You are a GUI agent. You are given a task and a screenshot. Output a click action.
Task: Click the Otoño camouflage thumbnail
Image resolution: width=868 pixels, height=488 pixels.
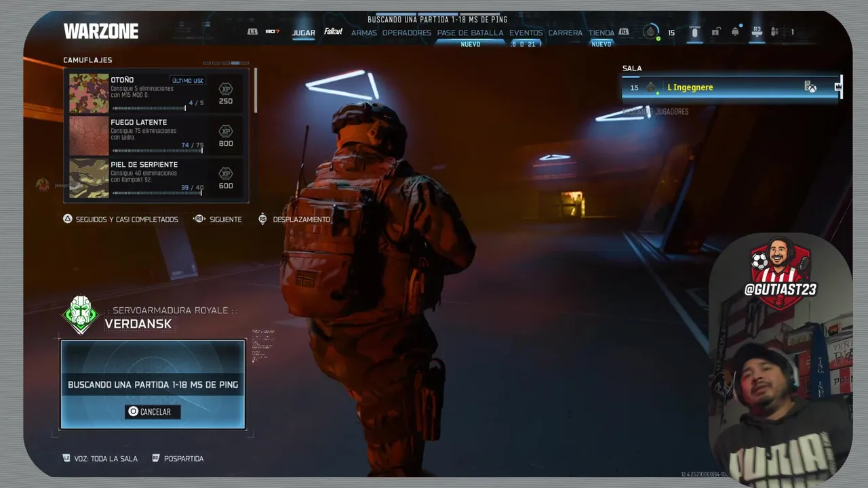tap(89, 94)
